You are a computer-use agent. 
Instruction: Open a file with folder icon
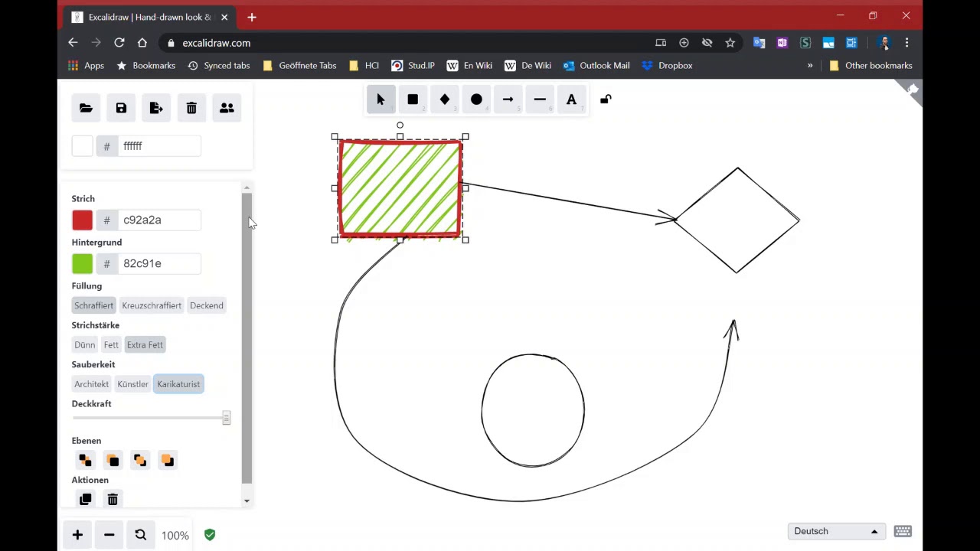tap(86, 108)
